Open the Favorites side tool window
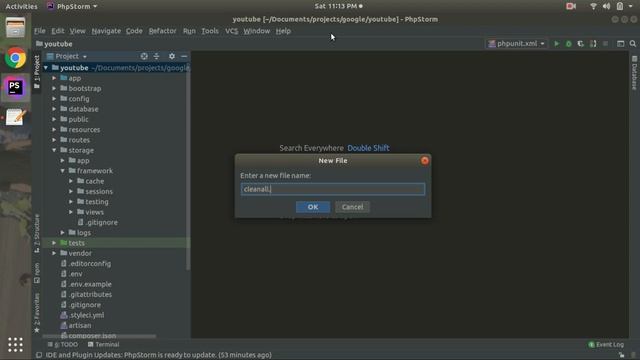This screenshot has width=640, height=360. coord(37,313)
